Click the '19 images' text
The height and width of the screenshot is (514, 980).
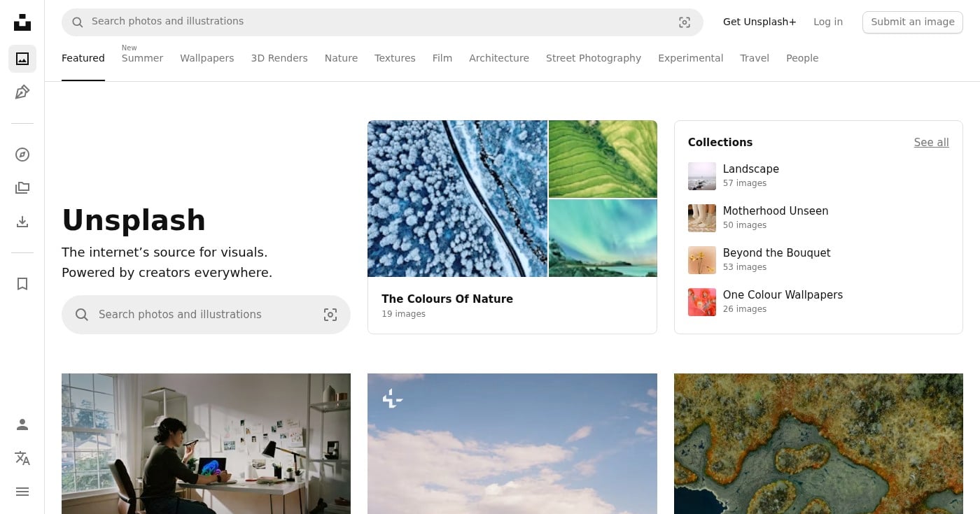click(x=403, y=314)
